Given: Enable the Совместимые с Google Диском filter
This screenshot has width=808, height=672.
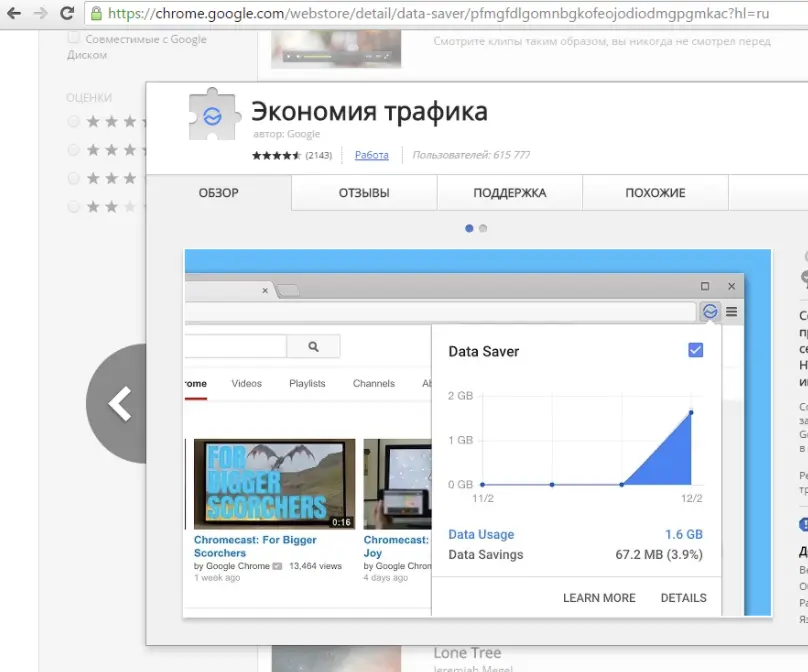Looking at the screenshot, I should pyautogui.click(x=73, y=36).
